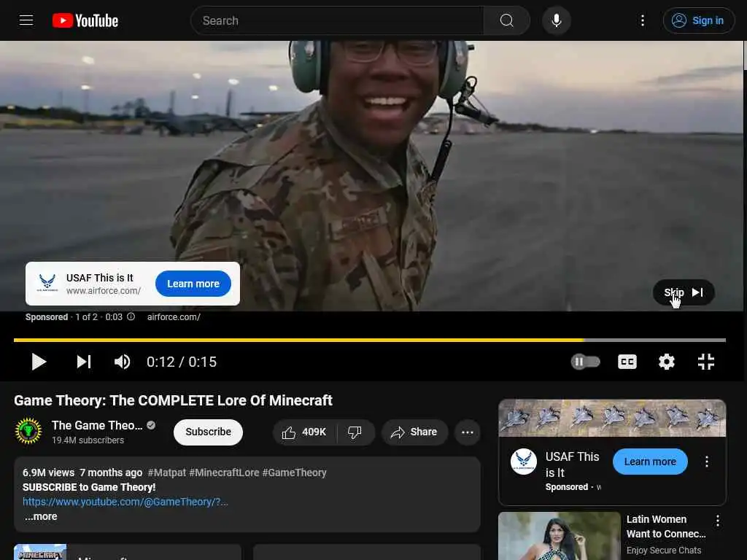
Task: Click Learn more in sidebar USAF ad
Action: (x=650, y=462)
